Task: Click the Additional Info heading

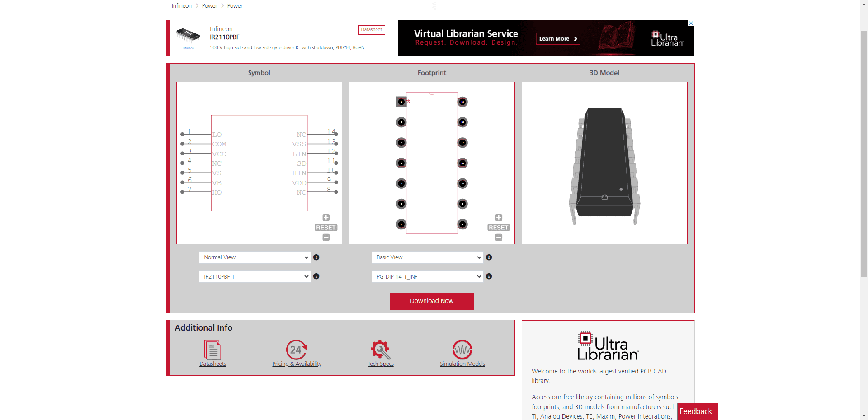Action: (x=203, y=328)
